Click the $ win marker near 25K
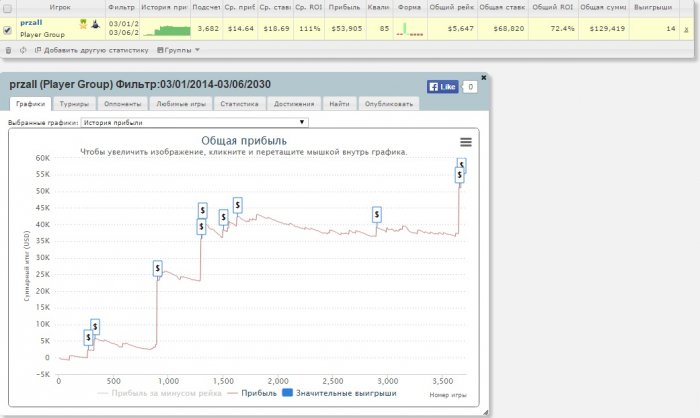 [158, 268]
